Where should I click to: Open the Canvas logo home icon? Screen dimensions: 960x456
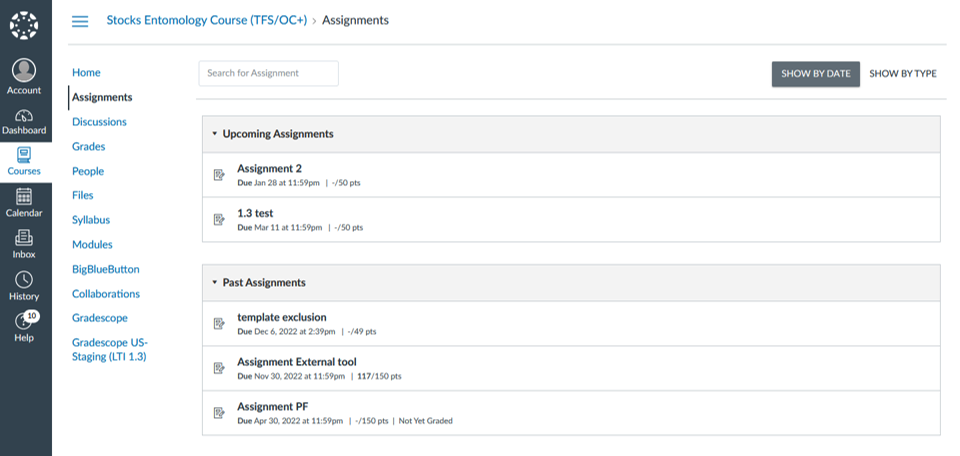(x=24, y=26)
